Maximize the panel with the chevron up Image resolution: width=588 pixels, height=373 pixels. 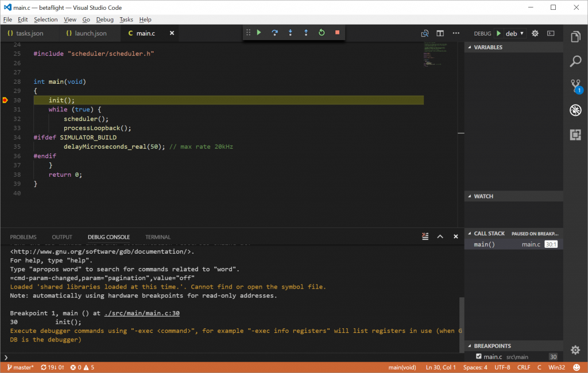tap(440, 236)
